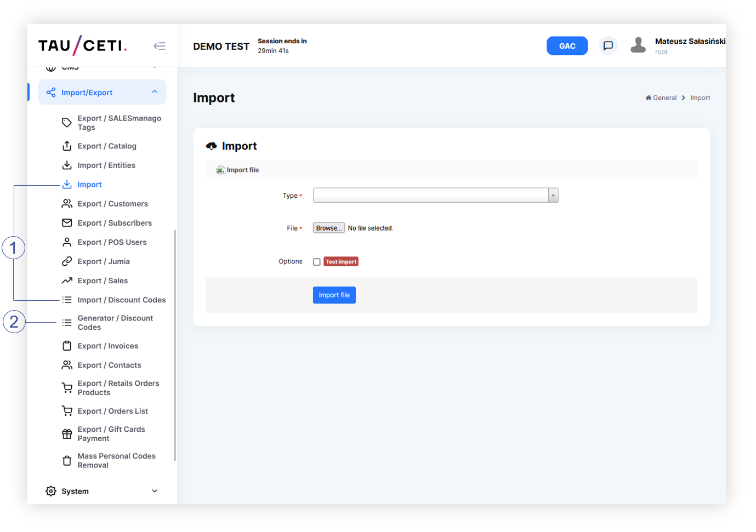Open the chat messages icon
Image resolution: width=756 pixels, height=532 pixels.
click(x=608, y=45)
